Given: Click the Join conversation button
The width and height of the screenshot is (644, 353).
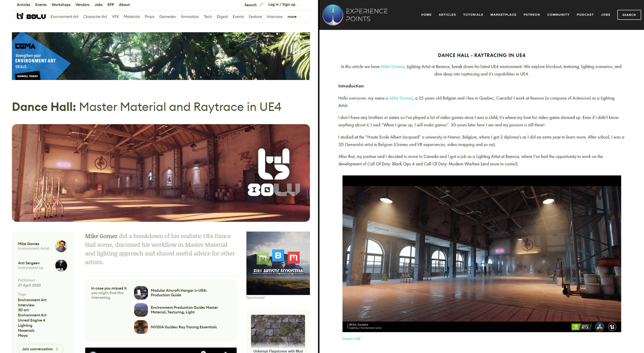Looking at the screenshot, I should tap(40, 349).
